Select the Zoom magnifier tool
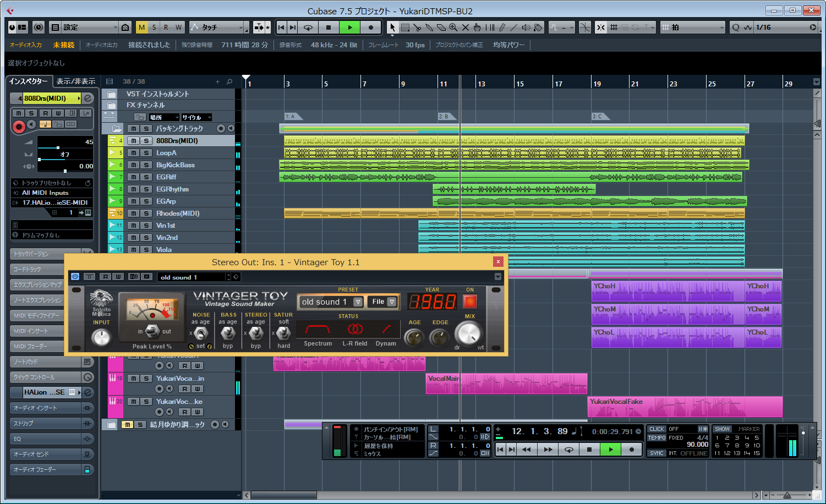The image size is (826, 504). [x=453, y=27]
